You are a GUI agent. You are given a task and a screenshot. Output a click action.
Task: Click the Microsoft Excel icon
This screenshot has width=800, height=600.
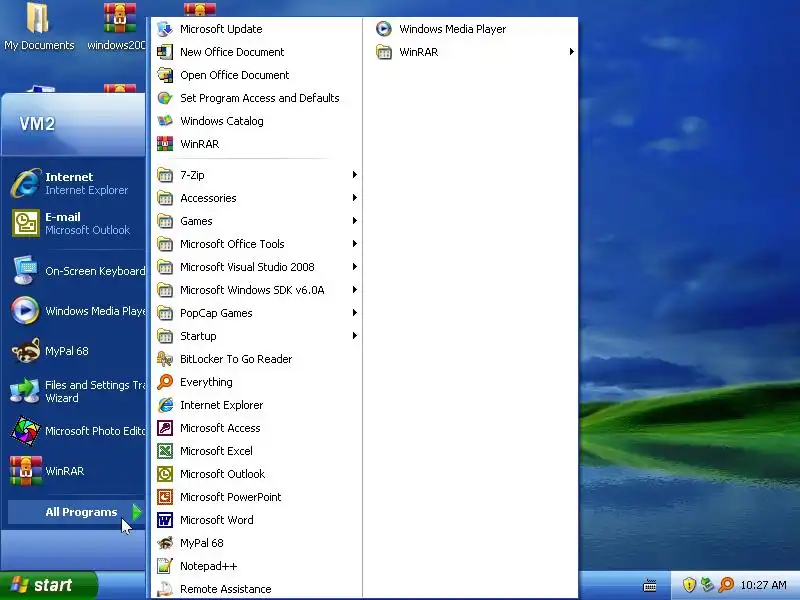[165, 451]
